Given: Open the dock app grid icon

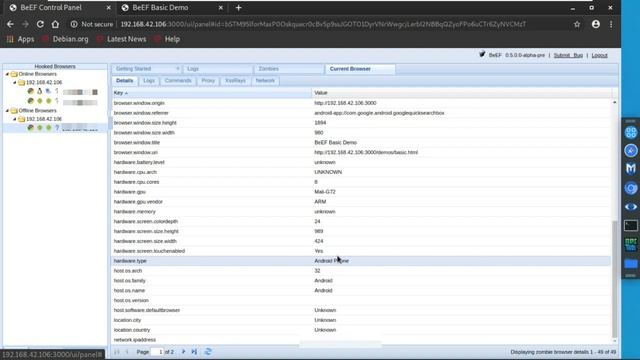Looking at the screenshot, I should click(x=631, y=132).
